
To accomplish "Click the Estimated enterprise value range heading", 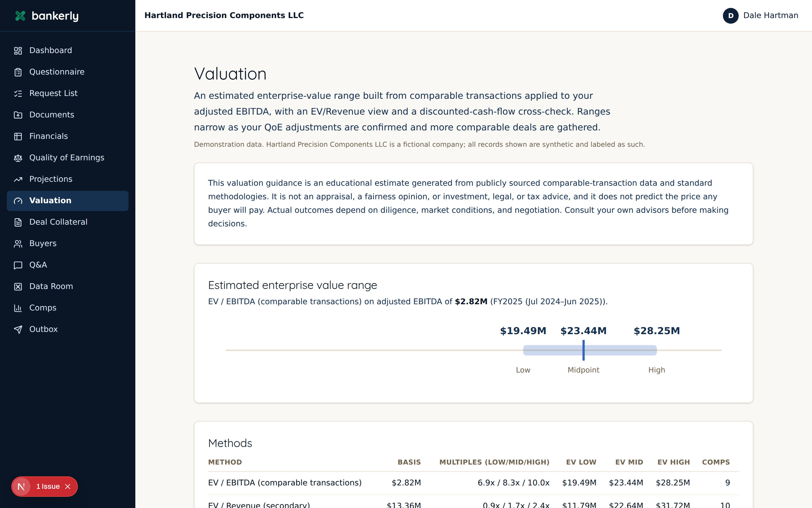I will pyautogui.click(x=292, y=285).
